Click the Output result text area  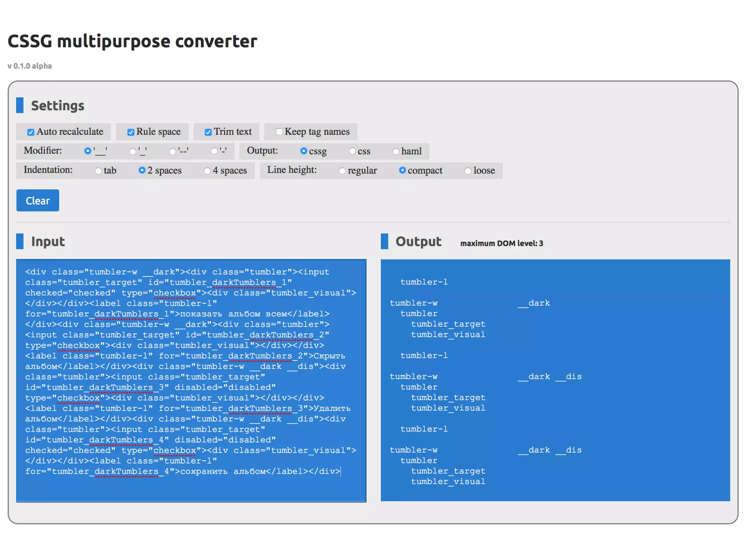(555, 379)
